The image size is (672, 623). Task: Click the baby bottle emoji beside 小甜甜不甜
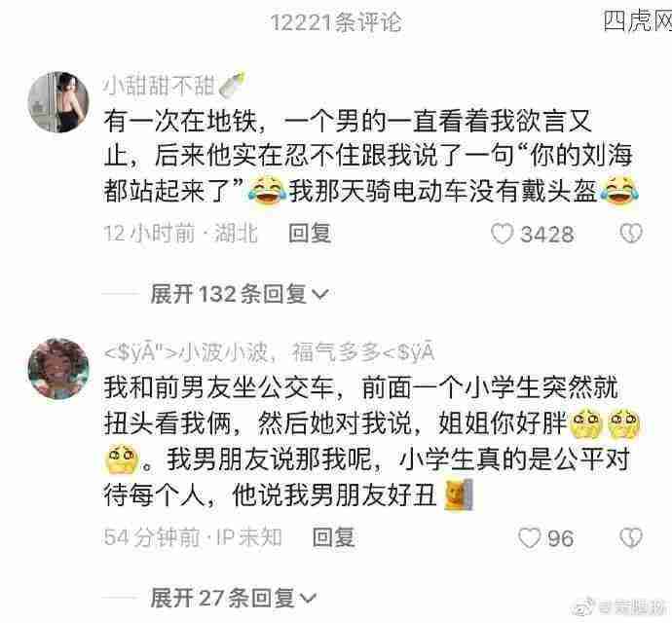[x=232, y=84]
